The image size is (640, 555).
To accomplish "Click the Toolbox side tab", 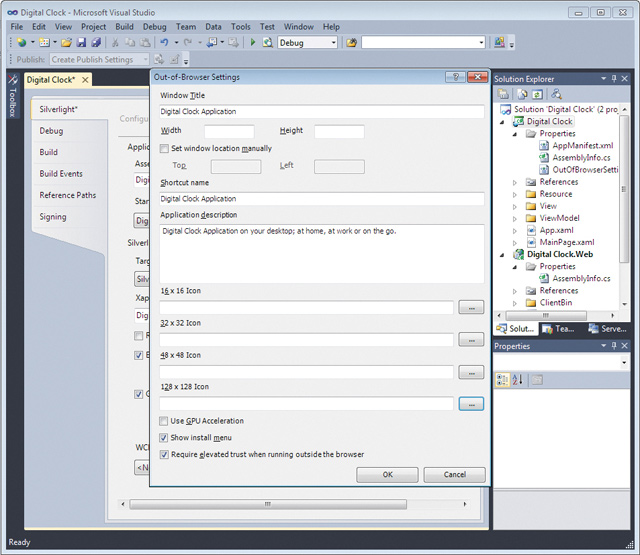I will 13,97.
